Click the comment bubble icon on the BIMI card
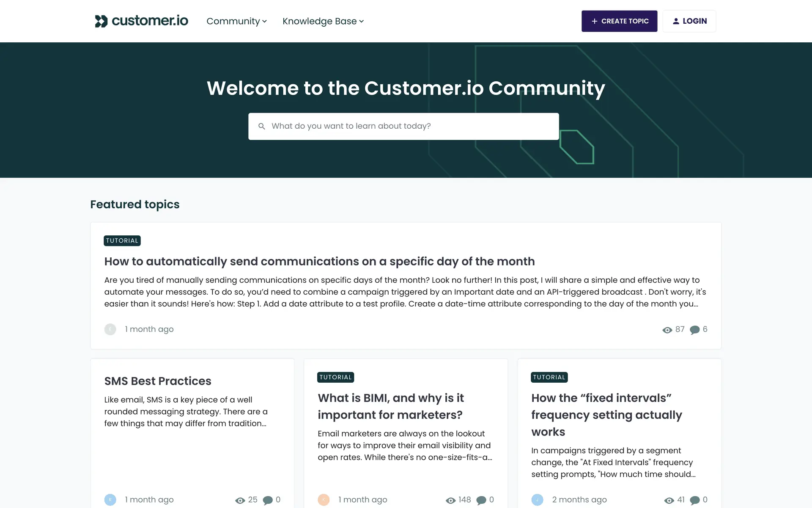812x508 pixels. (481, 500)
